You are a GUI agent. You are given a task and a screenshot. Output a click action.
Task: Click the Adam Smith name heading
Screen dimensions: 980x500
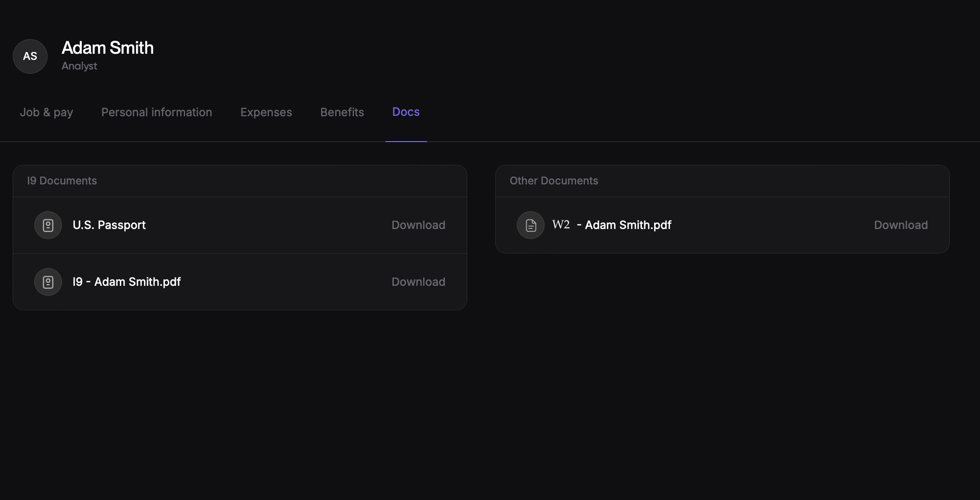tap(108, 48)
